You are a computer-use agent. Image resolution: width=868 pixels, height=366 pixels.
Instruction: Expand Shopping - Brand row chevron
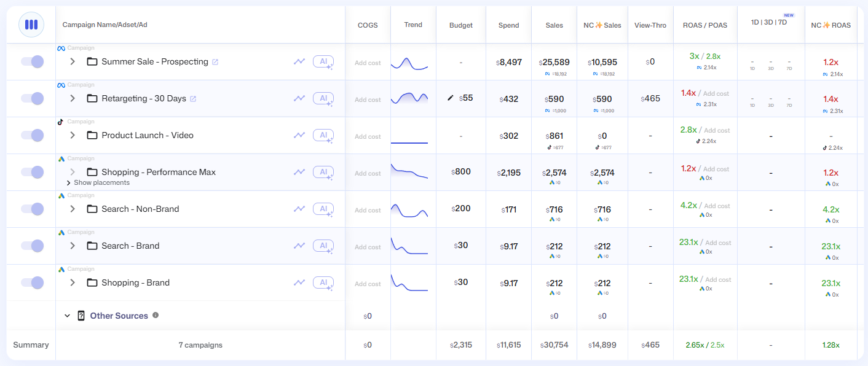[x=73, y=282]
